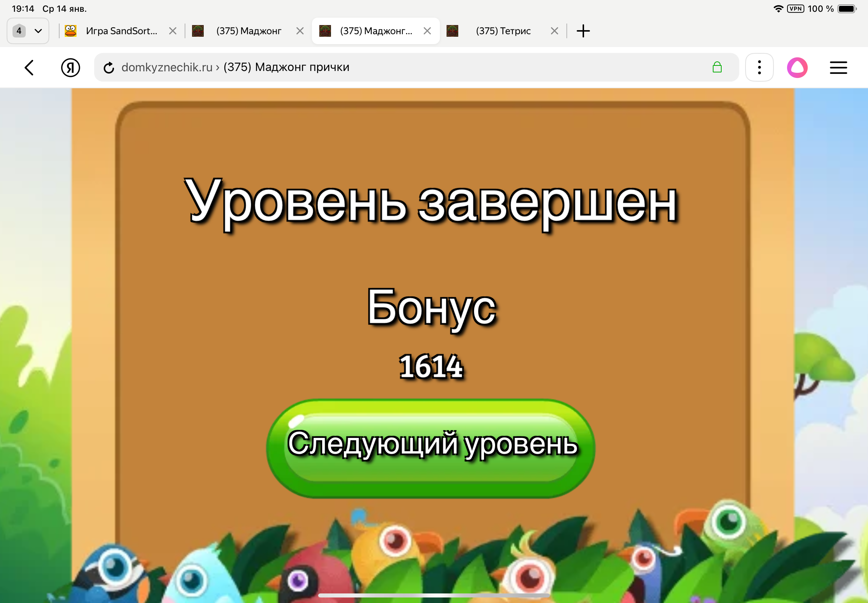Reload the current page
The height and width of the screenshot is (603, 868).
click(109, 67)
